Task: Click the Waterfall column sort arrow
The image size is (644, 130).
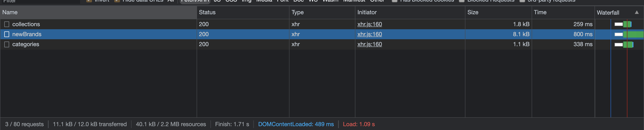Action: point(637,12)
